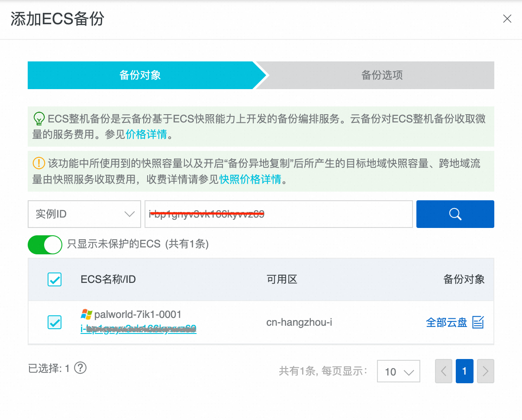
Task: Switch to the 备份选项 step
Action: click(382, 75)
